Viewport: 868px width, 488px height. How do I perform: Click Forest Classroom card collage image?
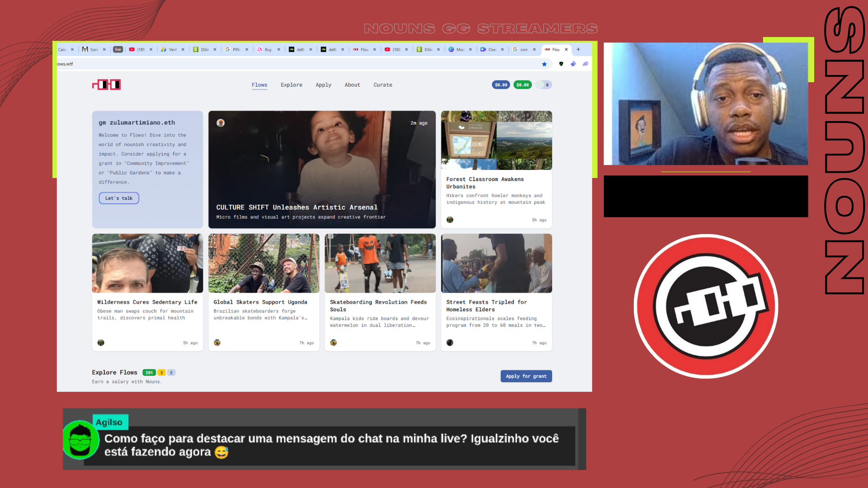[x=496, y=141]
